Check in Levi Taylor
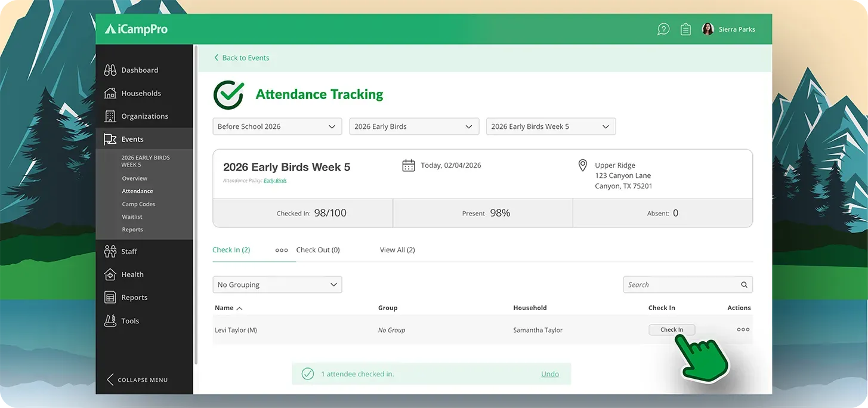The height and width of the screenshot is (408, 868). point(672,329)
